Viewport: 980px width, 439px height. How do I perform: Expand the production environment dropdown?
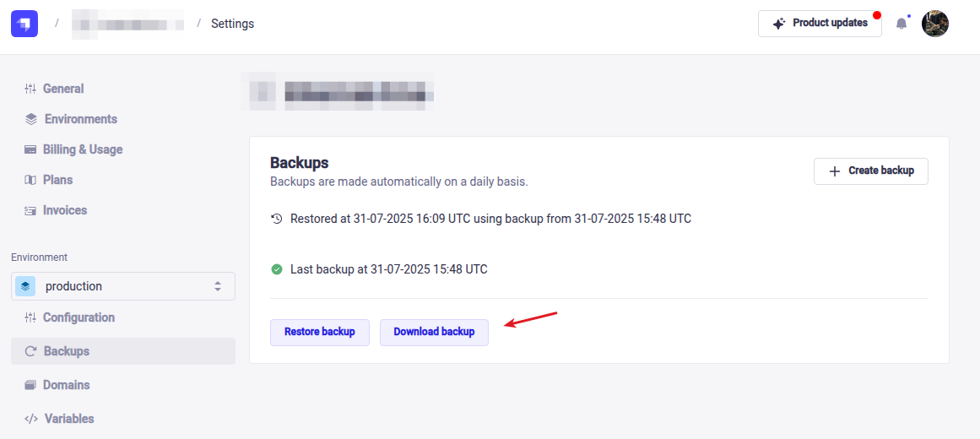click(122, 286)
